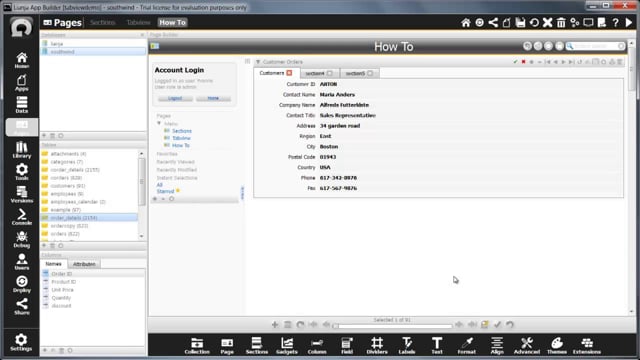640x360 pixels.
Task: Open the Field tool
Action: pos(347,346)
